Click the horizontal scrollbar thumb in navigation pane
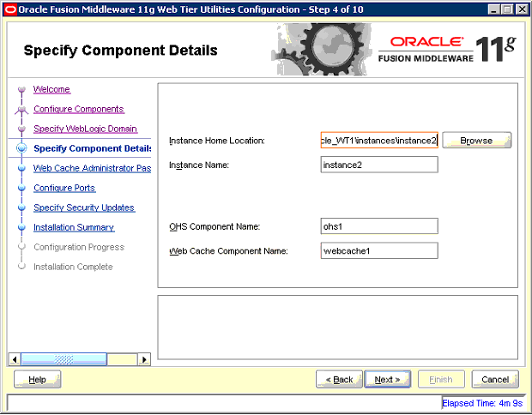The width and height of the screenshot is (532, 415). 63,359
